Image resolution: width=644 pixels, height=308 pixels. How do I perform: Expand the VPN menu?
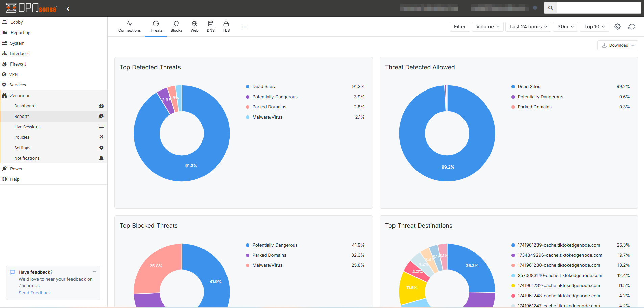(x=53, y=74)
